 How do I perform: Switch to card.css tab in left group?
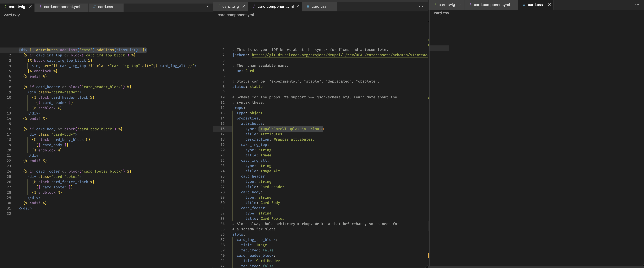pyautogui.click(x=105, y=7)
